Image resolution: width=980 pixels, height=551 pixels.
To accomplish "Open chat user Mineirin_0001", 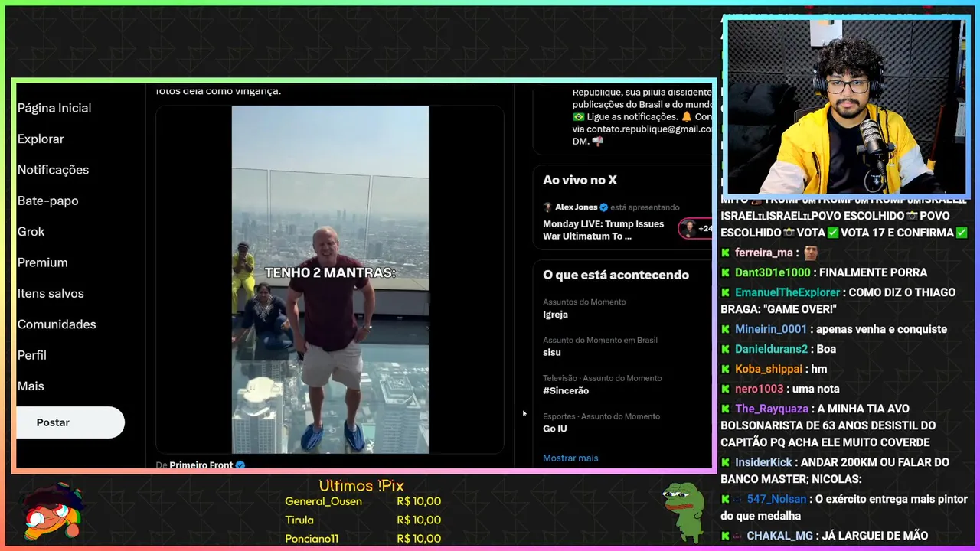I will pos(771,329).
